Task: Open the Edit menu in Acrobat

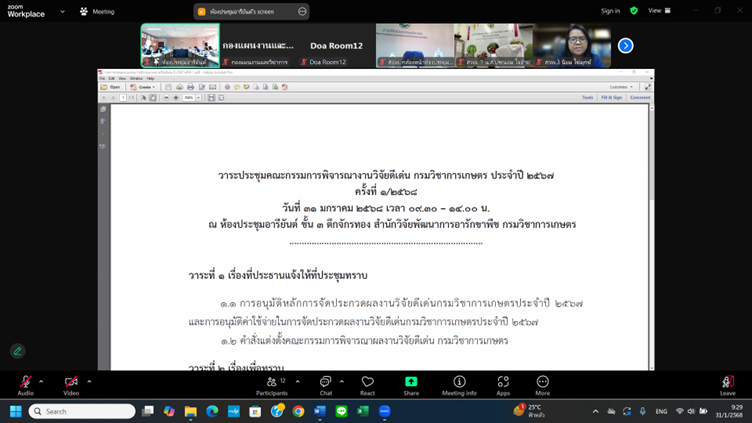Action: click(111, 78)
